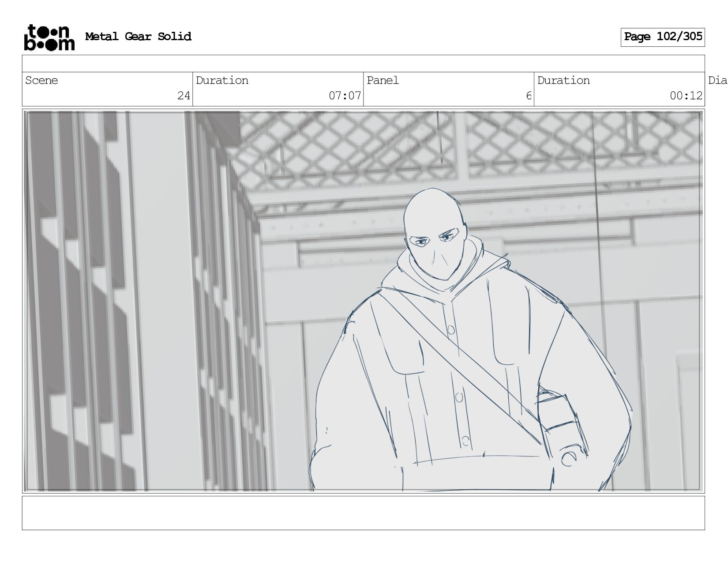Click the panel number value '6'
Image resolution: width=728 pixels, height=563 pixels.
[529, 96]
